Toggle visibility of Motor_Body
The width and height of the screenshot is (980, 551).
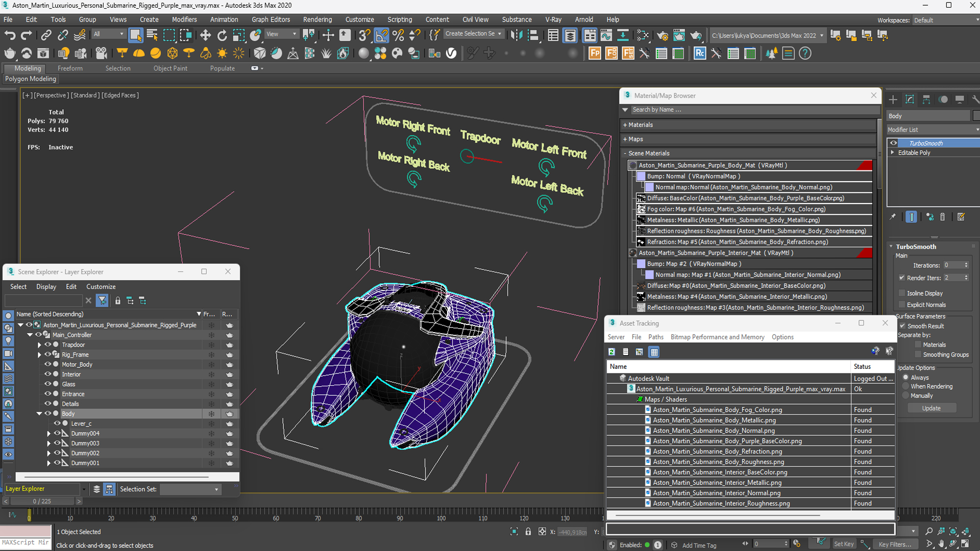click(47, 364)
